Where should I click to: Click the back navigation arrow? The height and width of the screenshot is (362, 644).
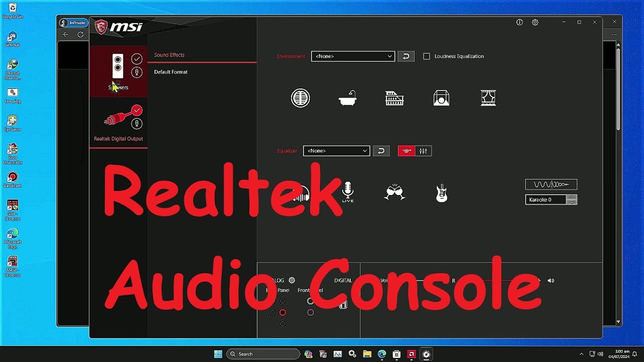66,34
